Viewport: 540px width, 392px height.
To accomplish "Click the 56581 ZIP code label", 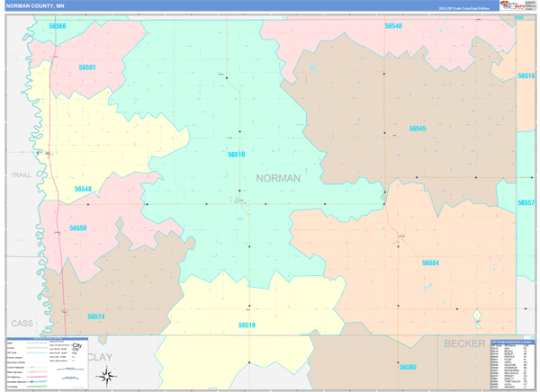I will tap(87, 67).
